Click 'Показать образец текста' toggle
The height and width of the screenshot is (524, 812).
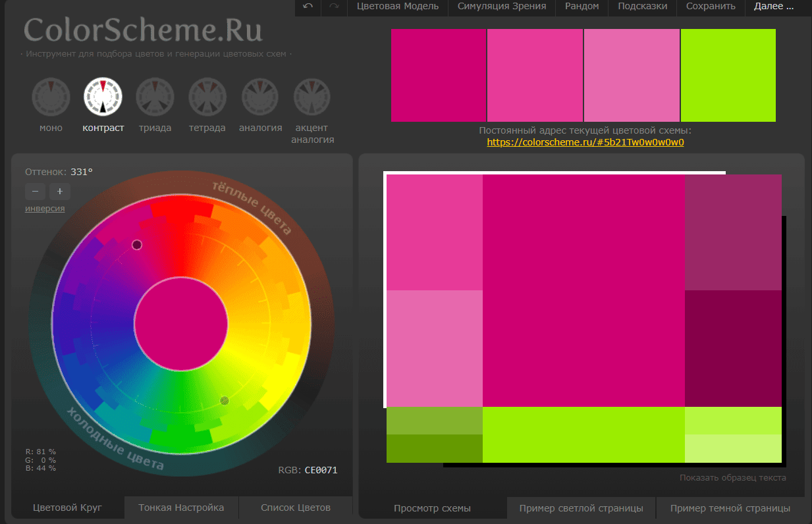732,478
